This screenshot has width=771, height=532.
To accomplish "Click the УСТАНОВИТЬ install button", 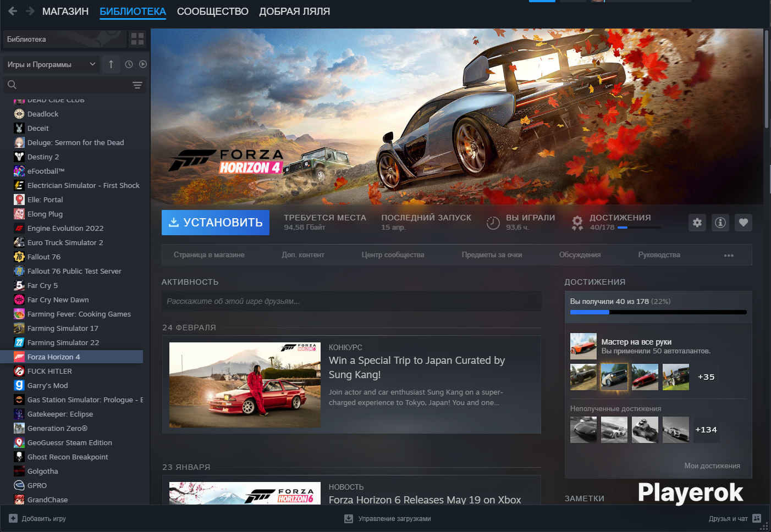I will 216,223.
